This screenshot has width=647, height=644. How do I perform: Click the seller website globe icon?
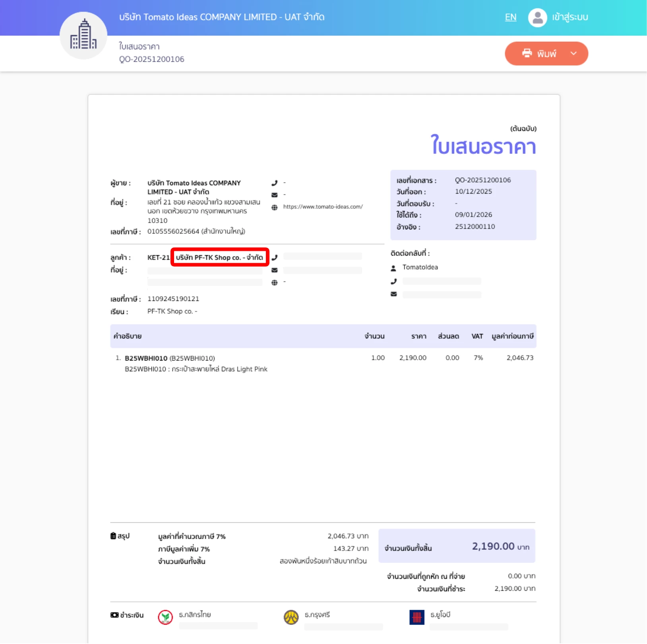click(x=274, y=207)
